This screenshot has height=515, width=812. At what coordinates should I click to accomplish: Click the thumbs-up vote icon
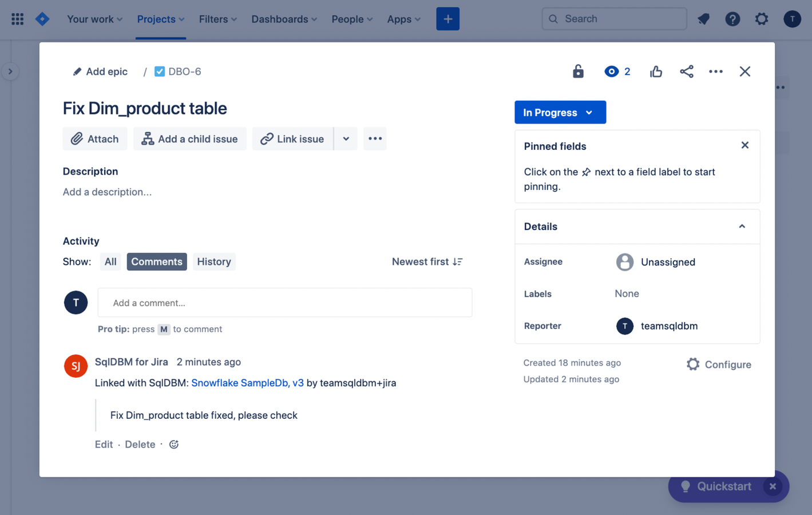[x=656, y=72]
